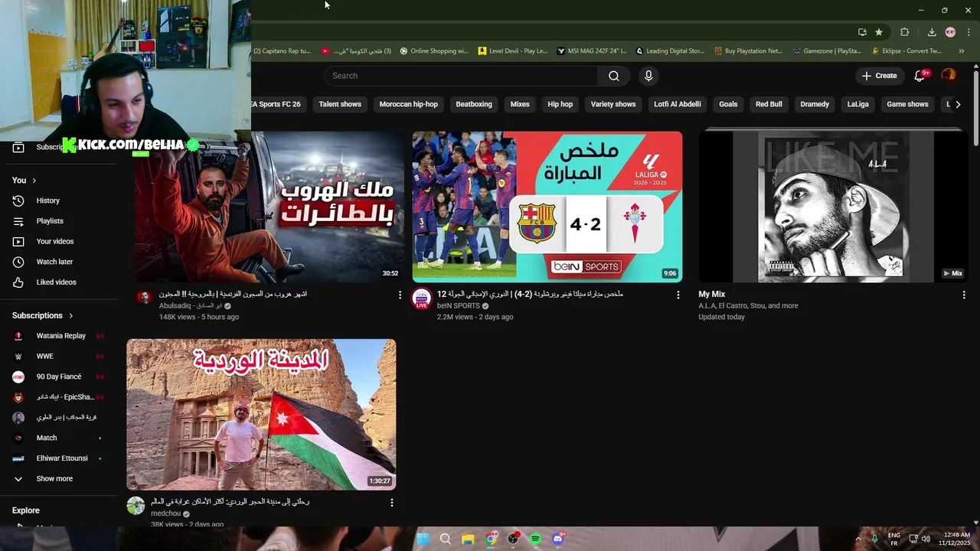Open options menu for Abulsadiq video
Viewport: 980px width, 551px height.
[x=400, y=295]
